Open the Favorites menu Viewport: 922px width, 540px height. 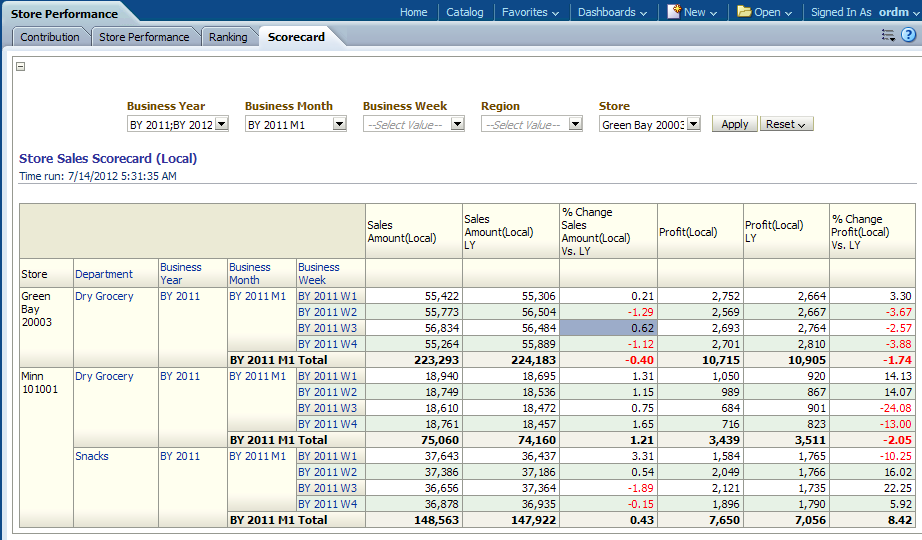[x=530, y=12]
